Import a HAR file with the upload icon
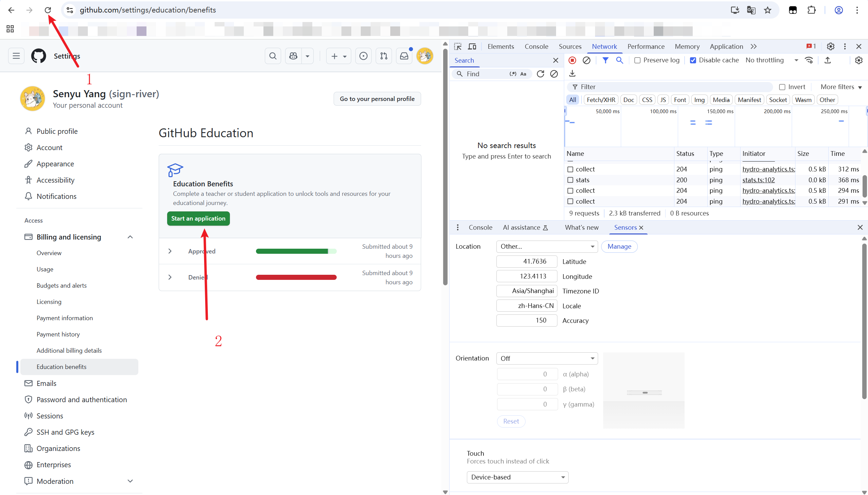Image resolution: width=868 pixels, height=495 pixels. tap(828, 60)
